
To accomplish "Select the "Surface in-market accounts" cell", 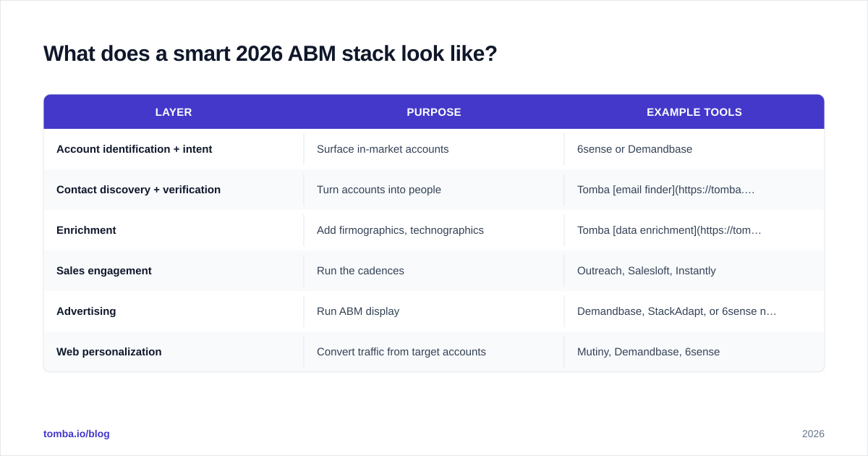I will [434, 149].
